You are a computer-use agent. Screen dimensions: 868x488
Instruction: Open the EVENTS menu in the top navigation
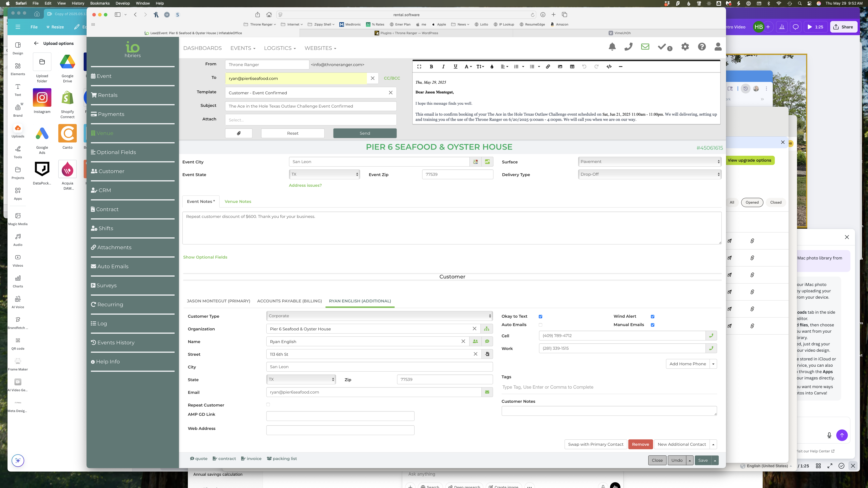[243, 48]
